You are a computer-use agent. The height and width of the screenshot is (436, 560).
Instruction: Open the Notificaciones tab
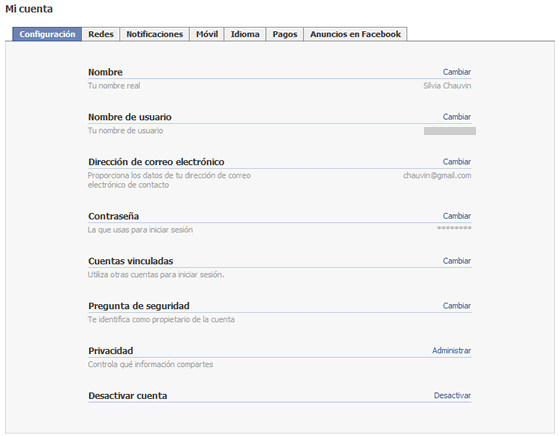[155, 34]
